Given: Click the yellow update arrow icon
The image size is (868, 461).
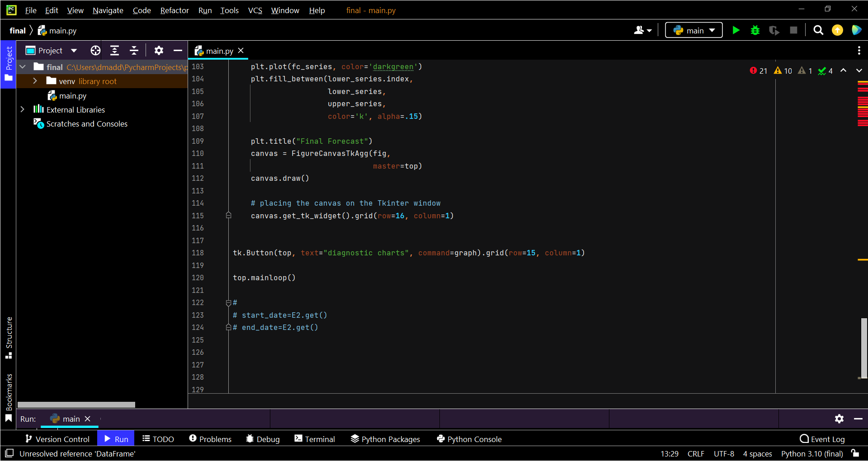Looking at the screenshot, I should [x=837, y=30].
